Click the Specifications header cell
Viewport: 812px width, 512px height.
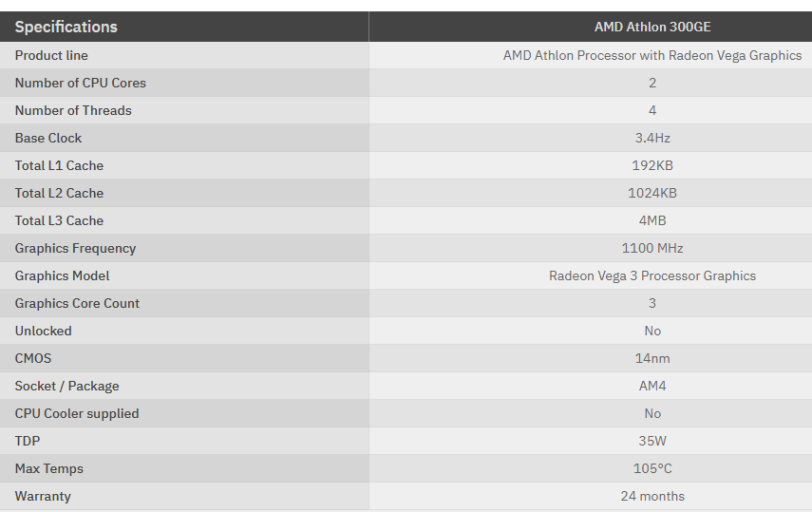pos(66,27)
